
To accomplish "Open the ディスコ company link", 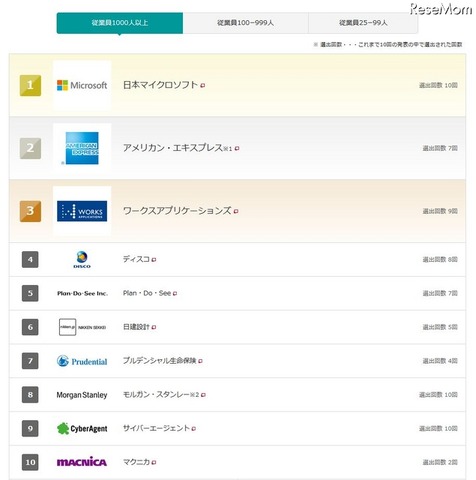I will (136, 259).
